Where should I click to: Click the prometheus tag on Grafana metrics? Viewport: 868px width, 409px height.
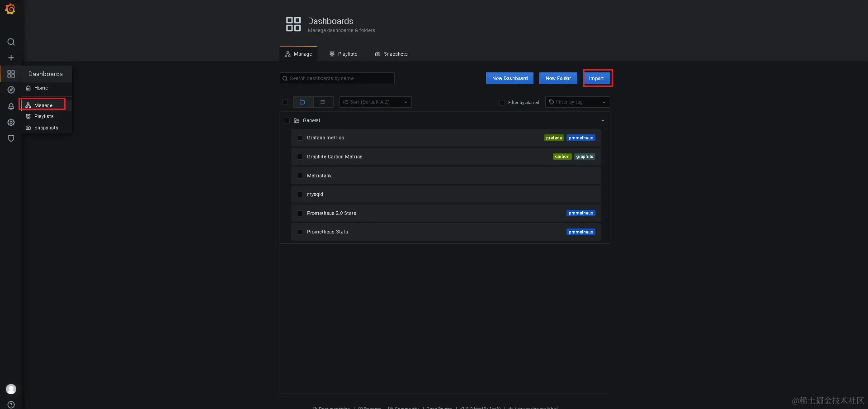tap(581, 138)
